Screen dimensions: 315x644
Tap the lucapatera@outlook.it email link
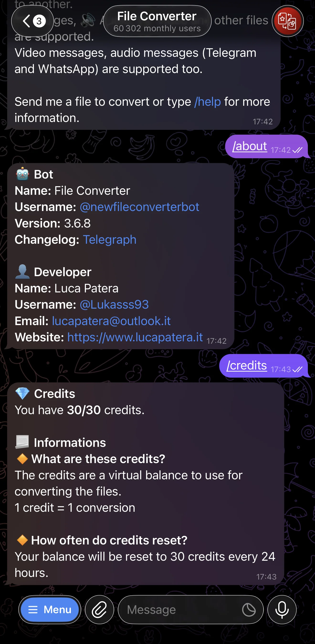click(111, 321)
